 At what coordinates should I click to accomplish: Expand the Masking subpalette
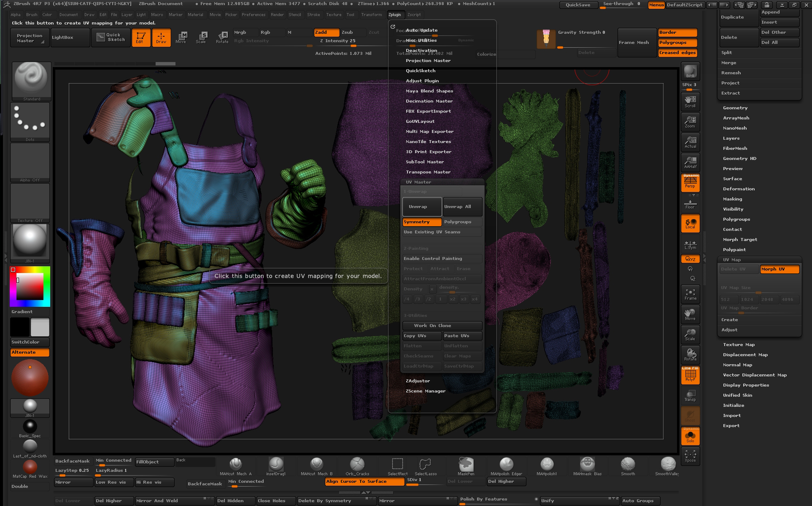point(732,199)
